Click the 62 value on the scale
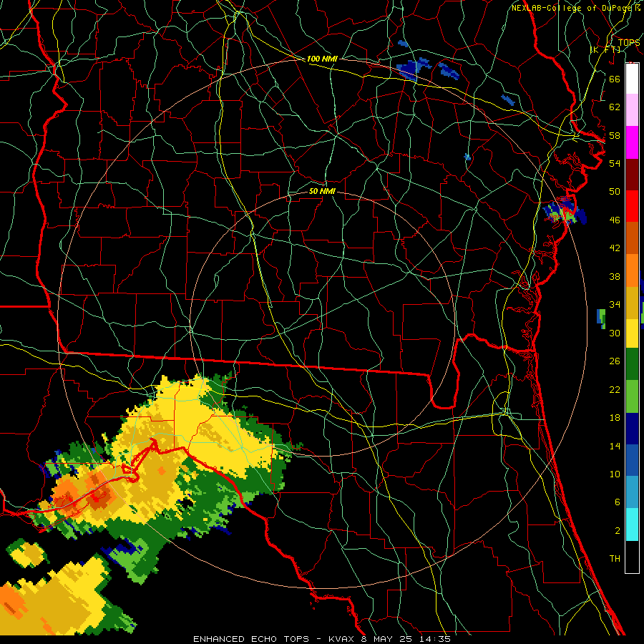The image size is (644, 644). (x=615, y=107)
